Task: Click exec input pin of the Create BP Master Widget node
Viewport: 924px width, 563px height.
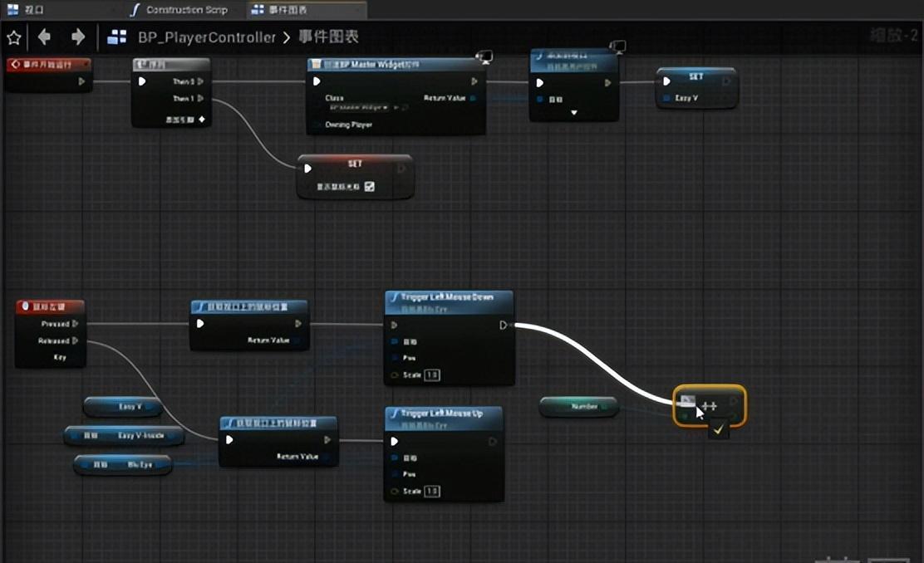Action: [317, 81]
